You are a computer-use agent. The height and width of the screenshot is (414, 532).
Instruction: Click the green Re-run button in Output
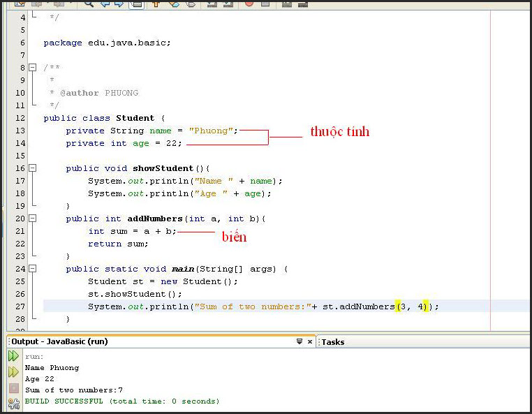coord(13,355)
